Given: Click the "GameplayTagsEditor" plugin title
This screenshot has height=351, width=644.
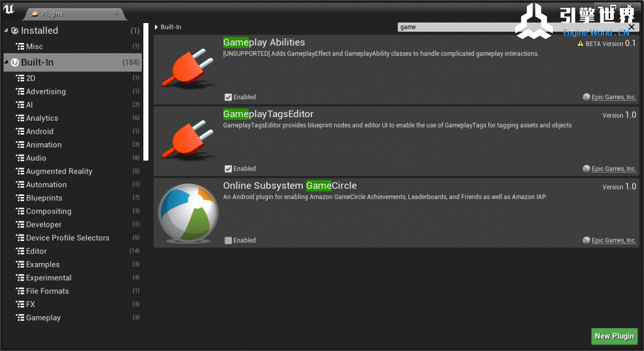Looking at the screenshot, I should (268, 114).
